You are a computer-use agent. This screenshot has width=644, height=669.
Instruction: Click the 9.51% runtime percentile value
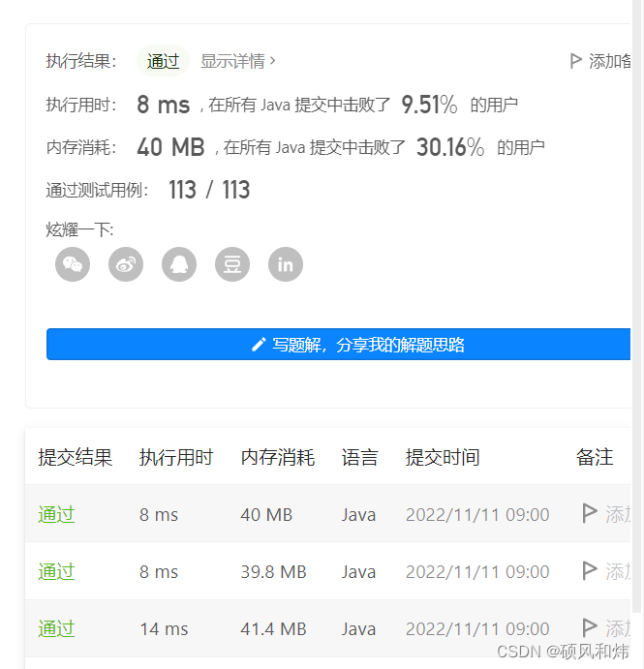(x=429, y=105)
